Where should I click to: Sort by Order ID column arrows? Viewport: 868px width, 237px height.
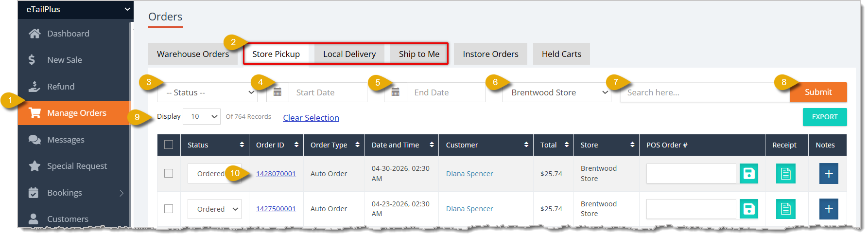pyautogui.click(x=296, y=145)
